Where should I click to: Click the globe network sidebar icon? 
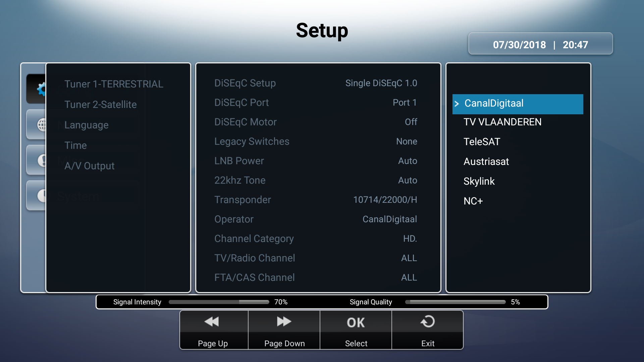[x=41, y=125]
